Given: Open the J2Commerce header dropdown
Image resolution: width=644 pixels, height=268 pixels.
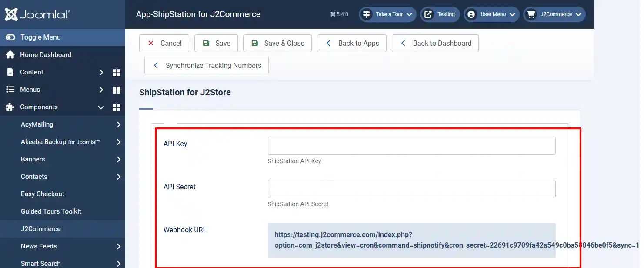Looking at the screenshot, I should pyautogui.click(x=554, y=14).
